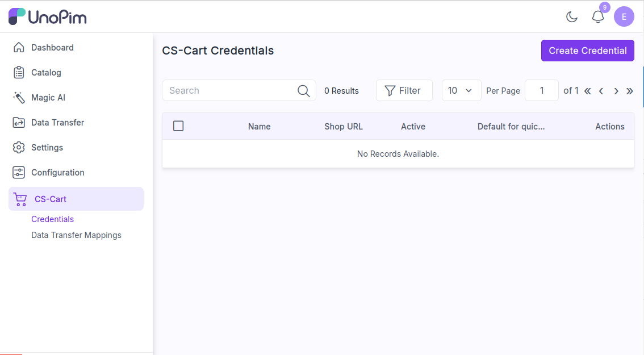Click the Settings gear icon
Viewport: 644px width, 355px height.
point(19,148)
